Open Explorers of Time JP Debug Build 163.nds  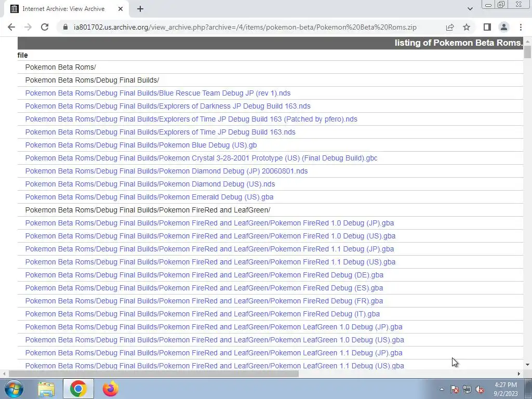point(160,132)
